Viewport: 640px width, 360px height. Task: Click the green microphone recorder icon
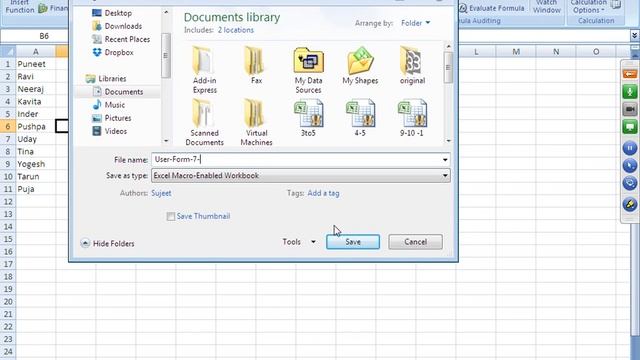coord(630,91)
